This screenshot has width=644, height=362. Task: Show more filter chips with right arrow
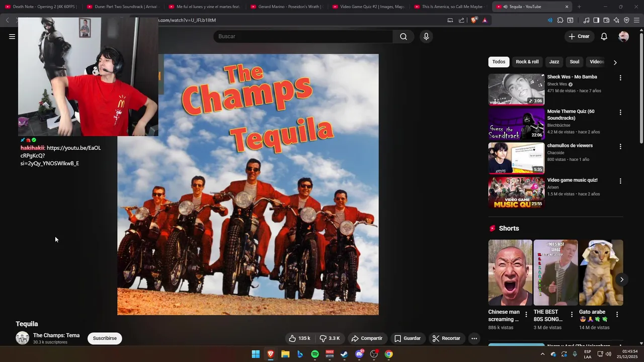pyautogui.click(x=615, y=62)
